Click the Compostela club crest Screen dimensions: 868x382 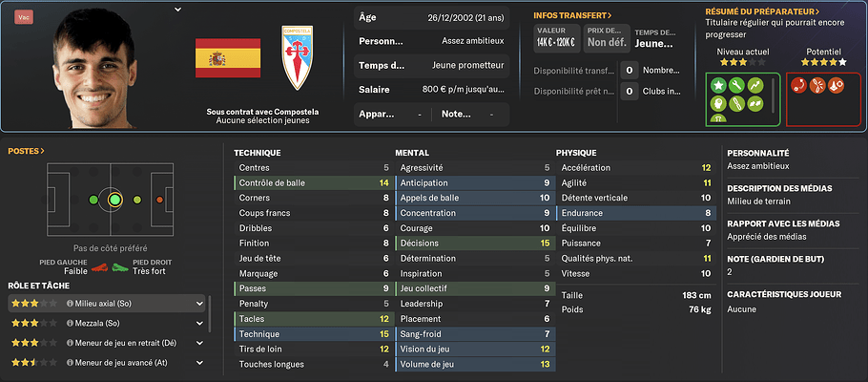coord(298,57)
